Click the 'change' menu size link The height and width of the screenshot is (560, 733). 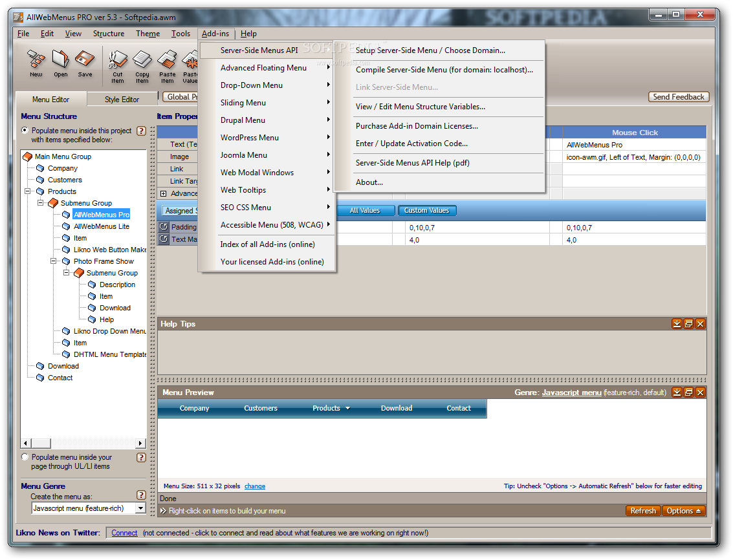255,486
